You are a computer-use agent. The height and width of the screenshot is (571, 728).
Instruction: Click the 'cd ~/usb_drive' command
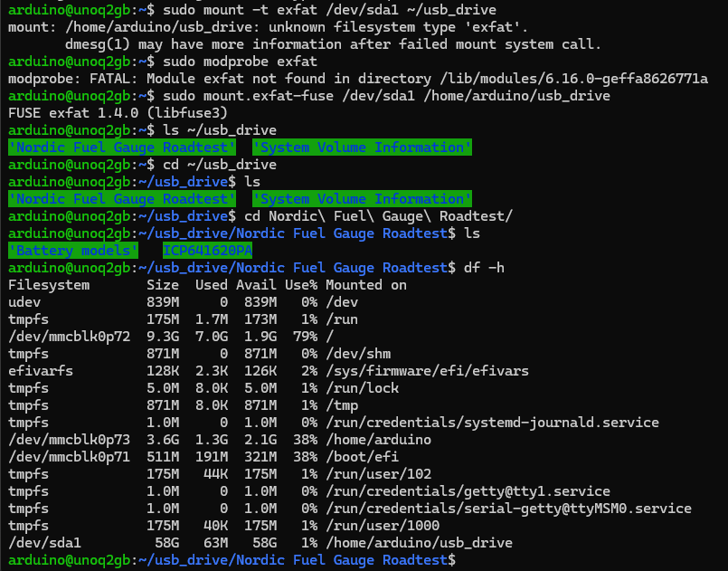pos(220,165)
